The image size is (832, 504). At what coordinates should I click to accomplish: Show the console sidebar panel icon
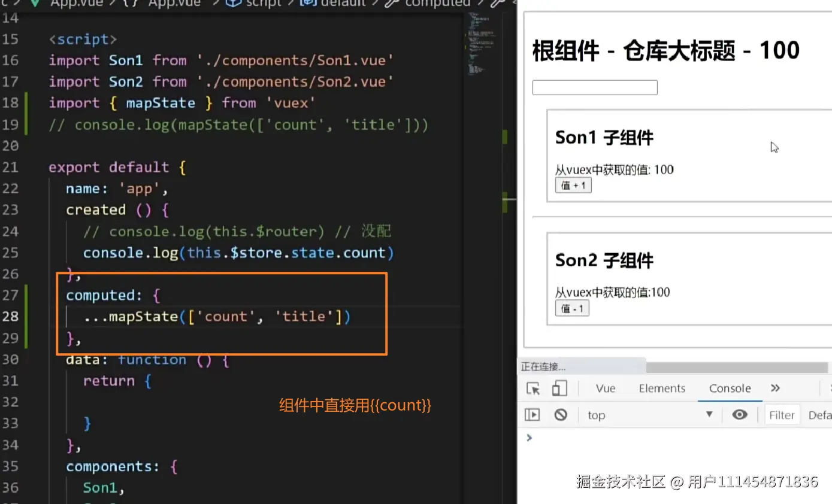pos(532,415)
